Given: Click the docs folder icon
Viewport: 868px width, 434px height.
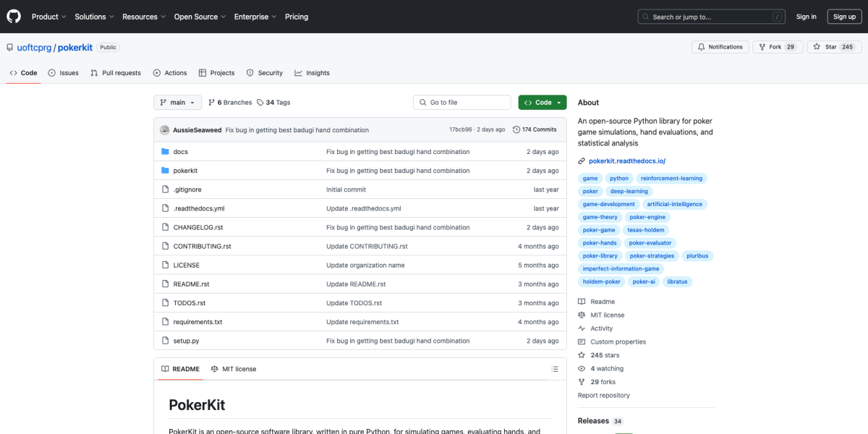Looking at the screenshot, I should (165, 152).
